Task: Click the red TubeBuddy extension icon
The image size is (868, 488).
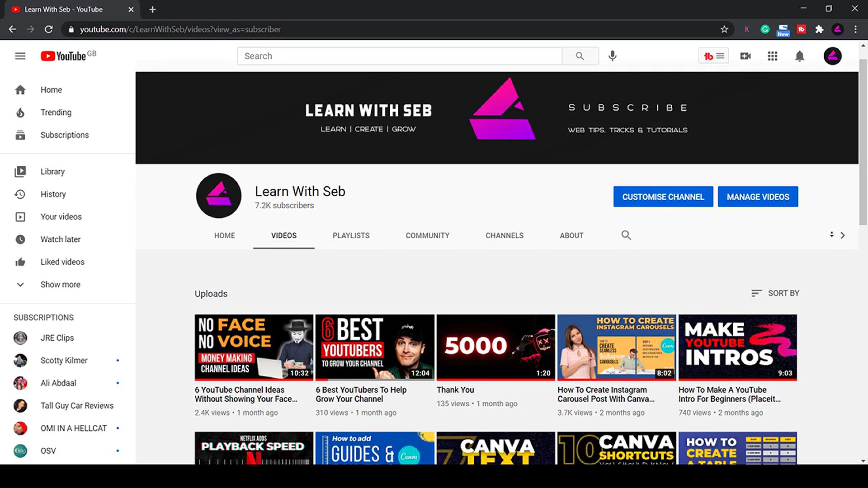Action: 801,29
